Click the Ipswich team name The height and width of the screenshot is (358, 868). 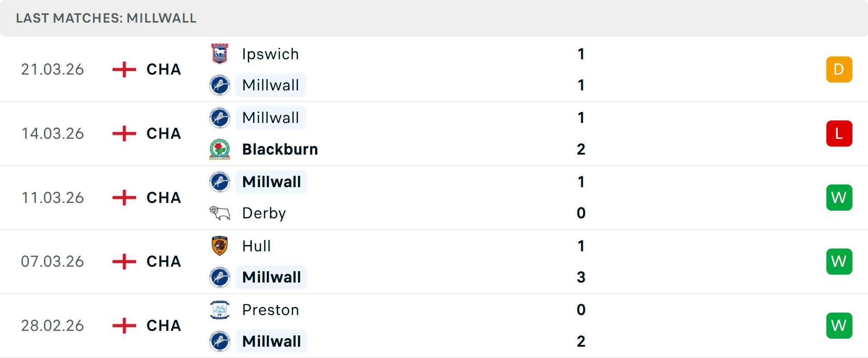click(x=270, y=54)
